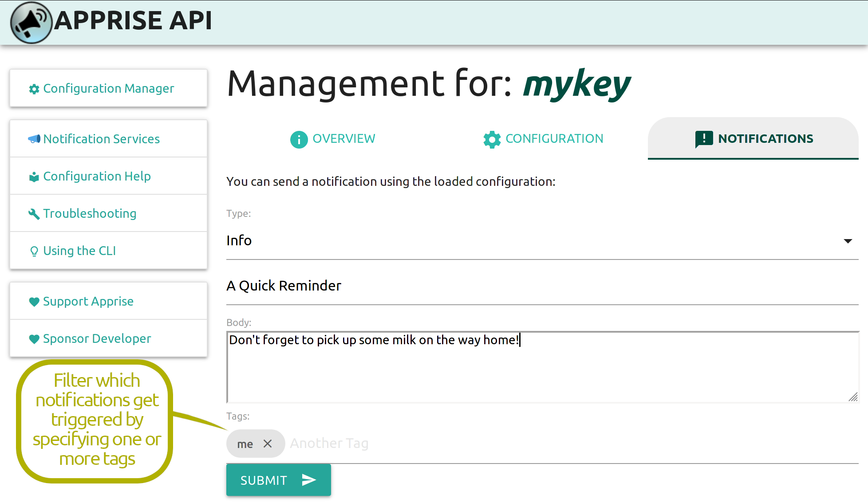Visit Support Apprise link
The height and width of the screenshot is (503, 868).
click(x=109, y=301)
